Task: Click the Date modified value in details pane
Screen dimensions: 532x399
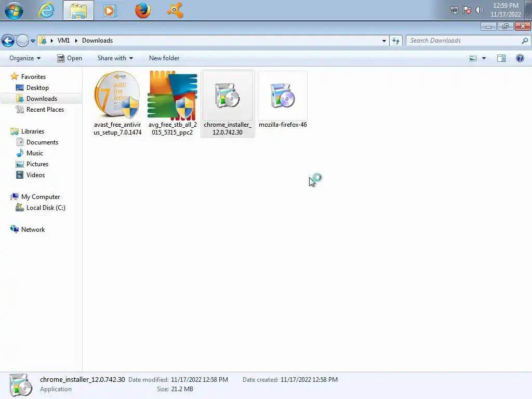Action: 199,380
